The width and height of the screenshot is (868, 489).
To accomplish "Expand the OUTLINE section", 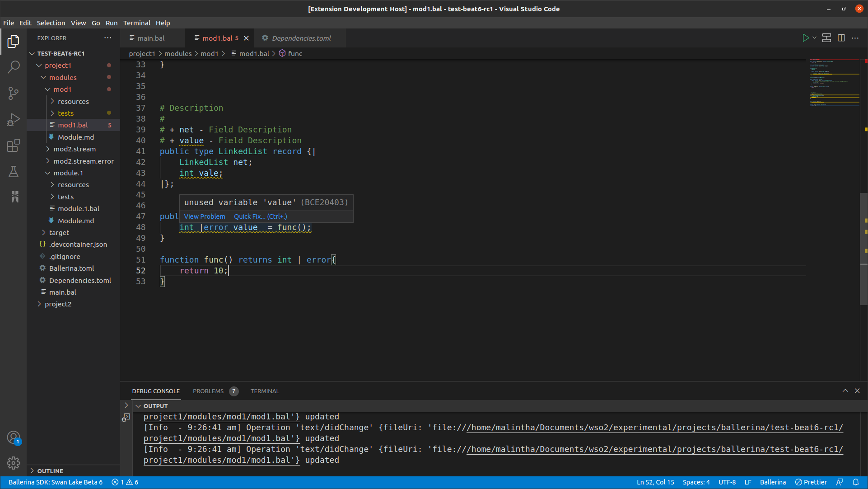I will pyautogui.click(x=50, y=471).
